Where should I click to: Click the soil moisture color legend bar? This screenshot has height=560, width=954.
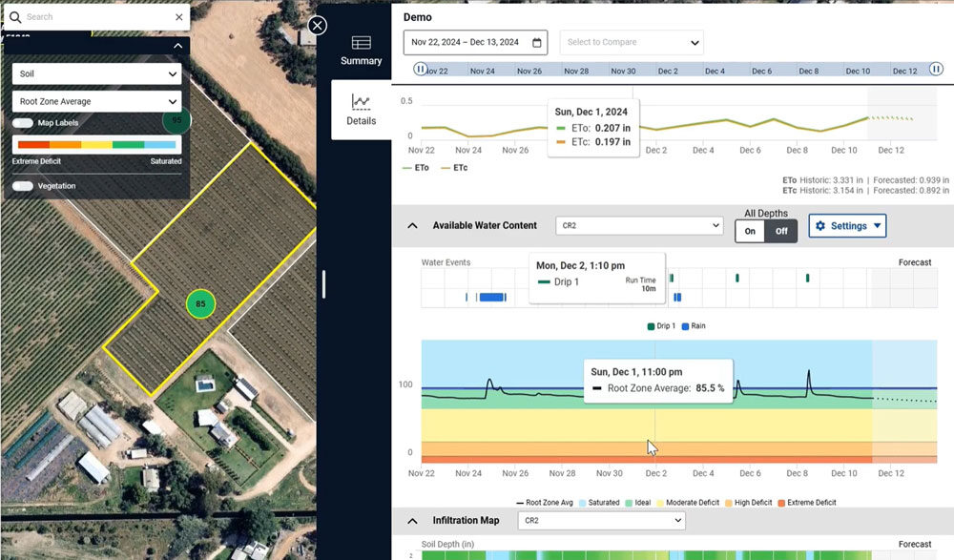[x=96, y=145]
